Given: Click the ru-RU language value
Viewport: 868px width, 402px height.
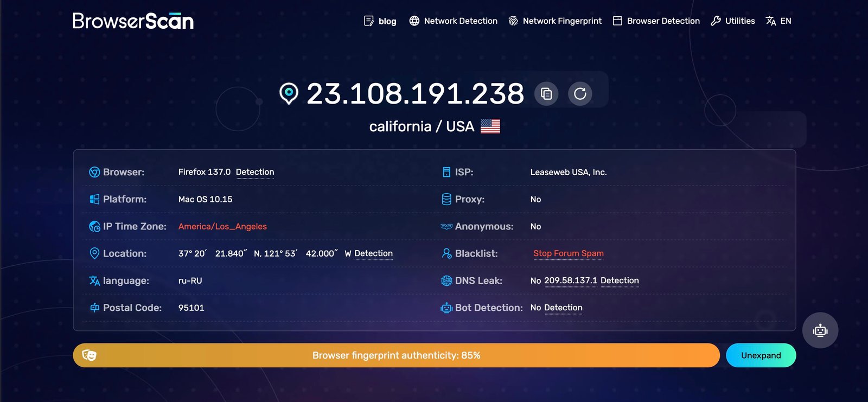Looking at the screenshot, I should [x=190, y=280].
